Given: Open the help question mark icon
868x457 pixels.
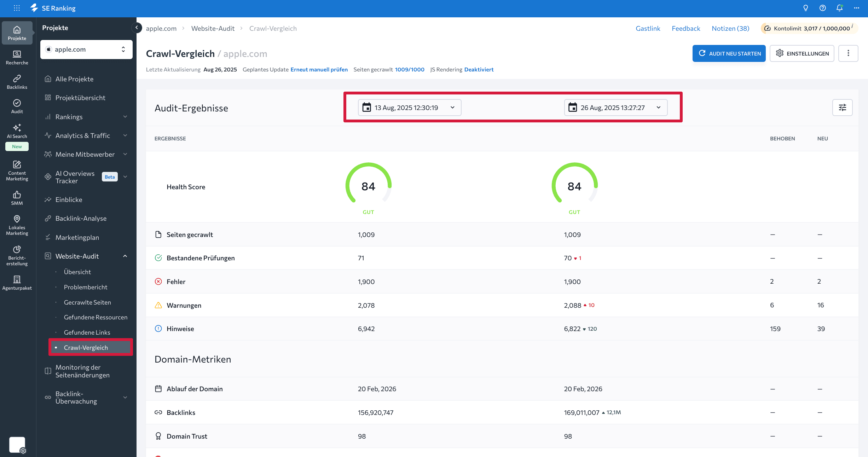Looking at the screenshot, I should click(823, 8).
